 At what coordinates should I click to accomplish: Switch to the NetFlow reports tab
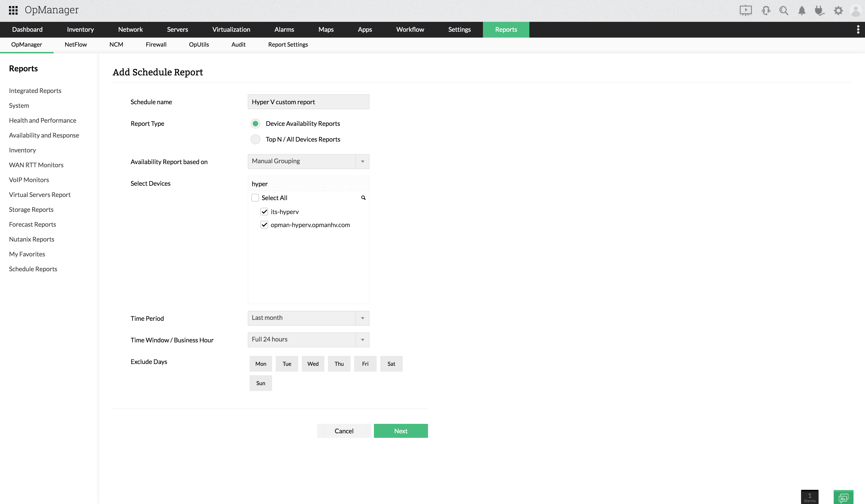coord(75,45)
